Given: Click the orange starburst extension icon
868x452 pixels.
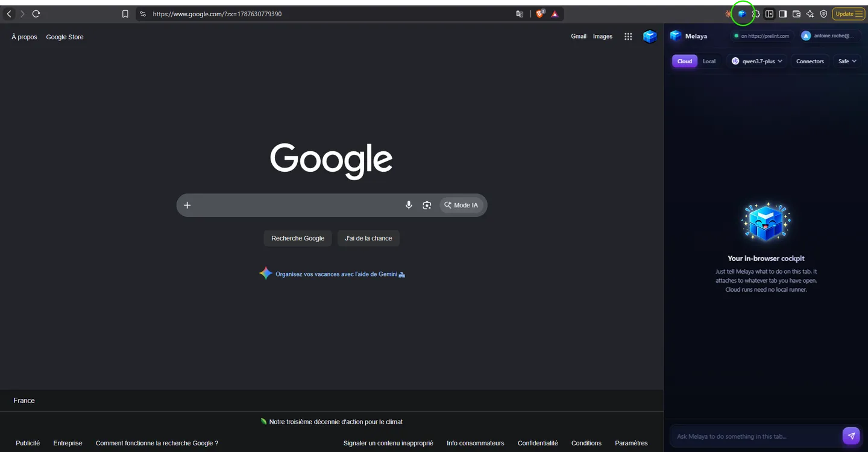Looking at the screenshot, I should click(729, 14).
